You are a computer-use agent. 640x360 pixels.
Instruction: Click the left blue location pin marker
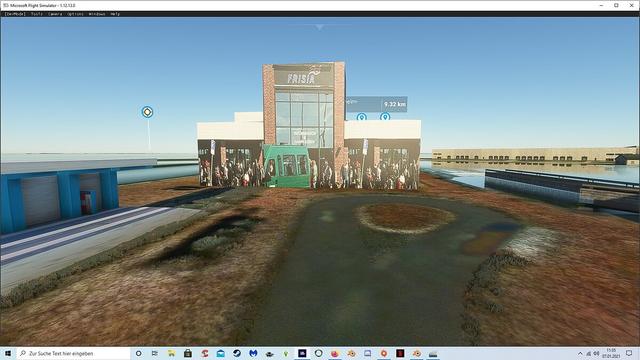[x=361, y=118]
